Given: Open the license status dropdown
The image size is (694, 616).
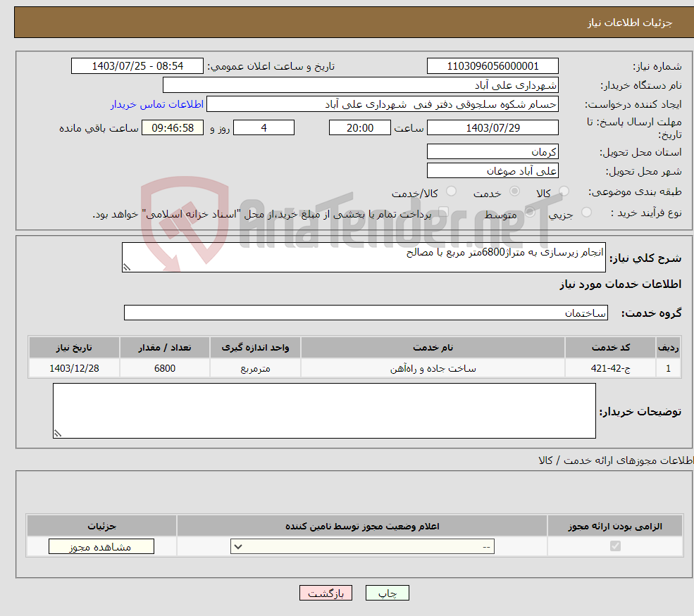Looking at the screenshot, I should tap(362, 546).
